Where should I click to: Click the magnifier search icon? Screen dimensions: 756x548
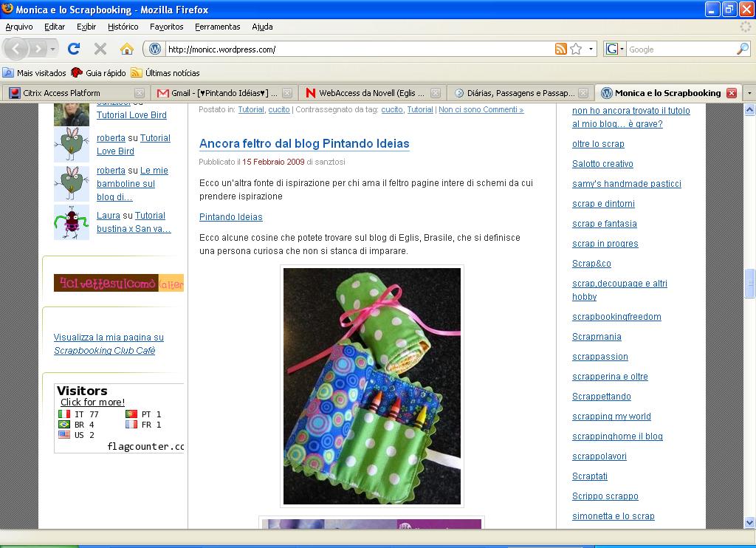point(743,49)
